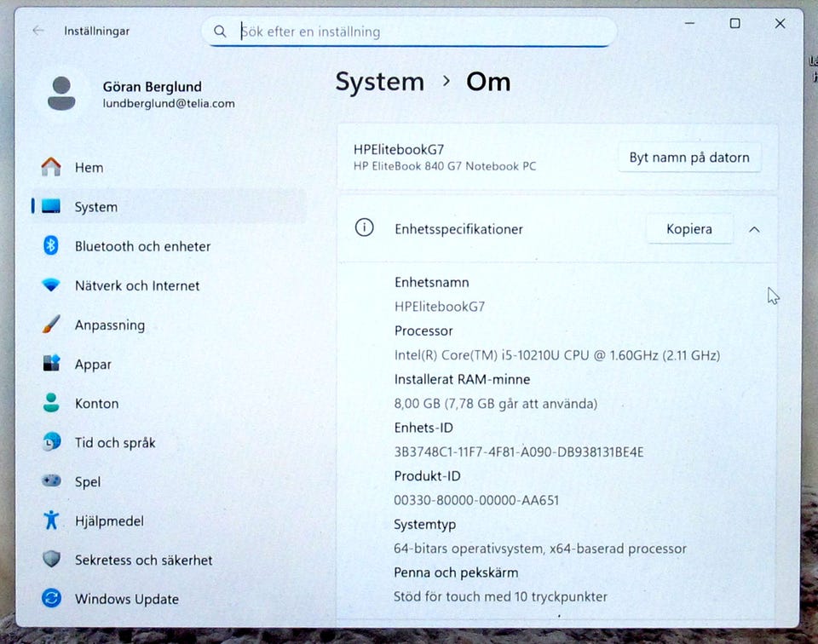The height and width of the screenshot is (644, 818).
Task: Click the Enhets-ID value 3B3748C1
Action: (x=519, y=451)
